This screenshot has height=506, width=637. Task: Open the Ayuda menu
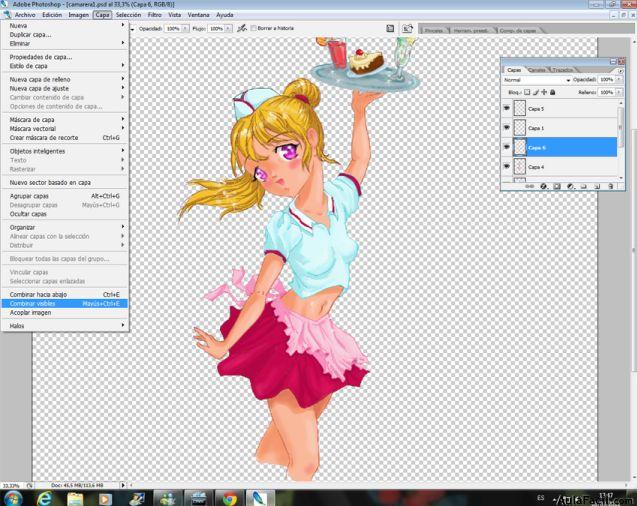(224, 15)
